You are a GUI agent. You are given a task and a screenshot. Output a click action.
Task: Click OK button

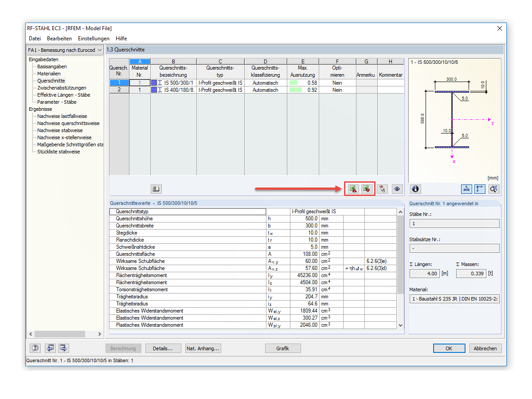pyautogui.click(x=449, y=348)
